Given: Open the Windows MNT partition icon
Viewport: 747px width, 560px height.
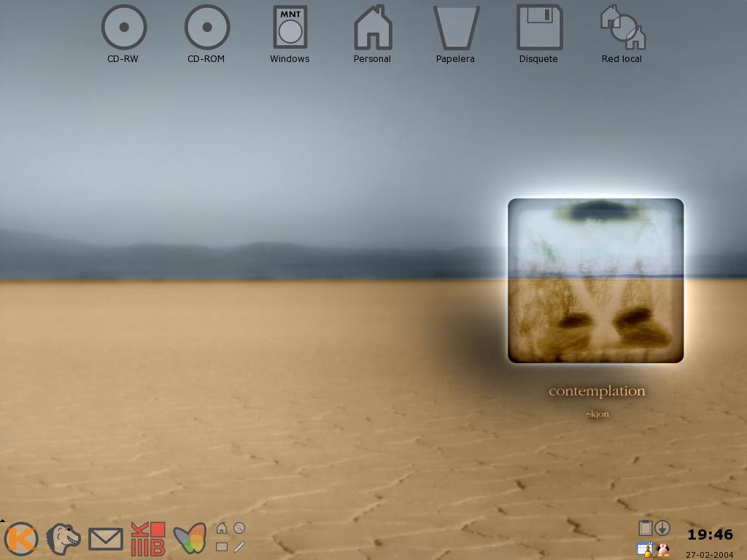Looking at the screenshot, I should [x=290, y=27].
